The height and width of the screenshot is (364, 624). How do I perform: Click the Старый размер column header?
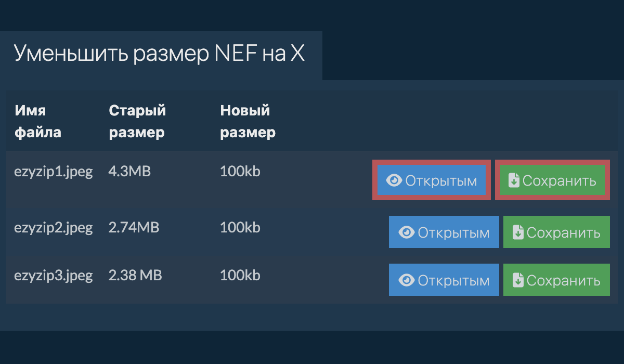[x=137, y=121]
